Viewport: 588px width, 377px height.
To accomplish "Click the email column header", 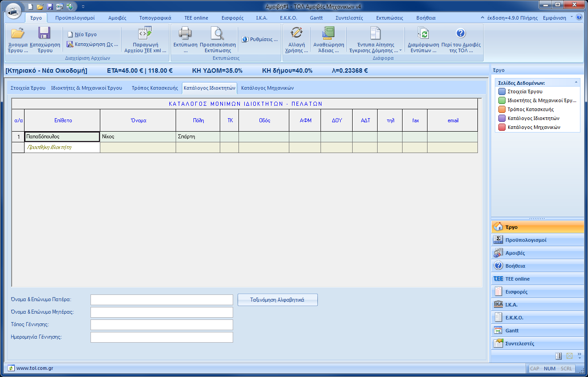I will tap(452, 120).
